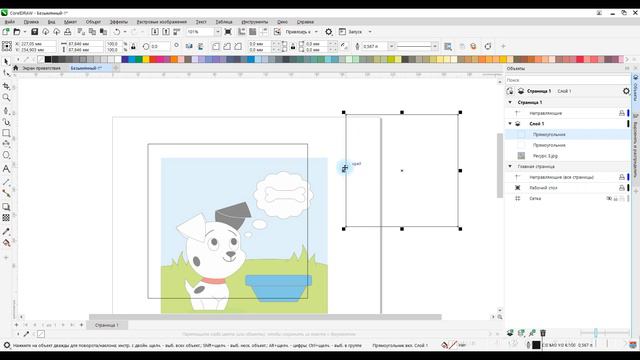Toggle lock on Направляющие (все страницы)
The image size is (640, 360).
pyautogui.click(x=622, y=177)
